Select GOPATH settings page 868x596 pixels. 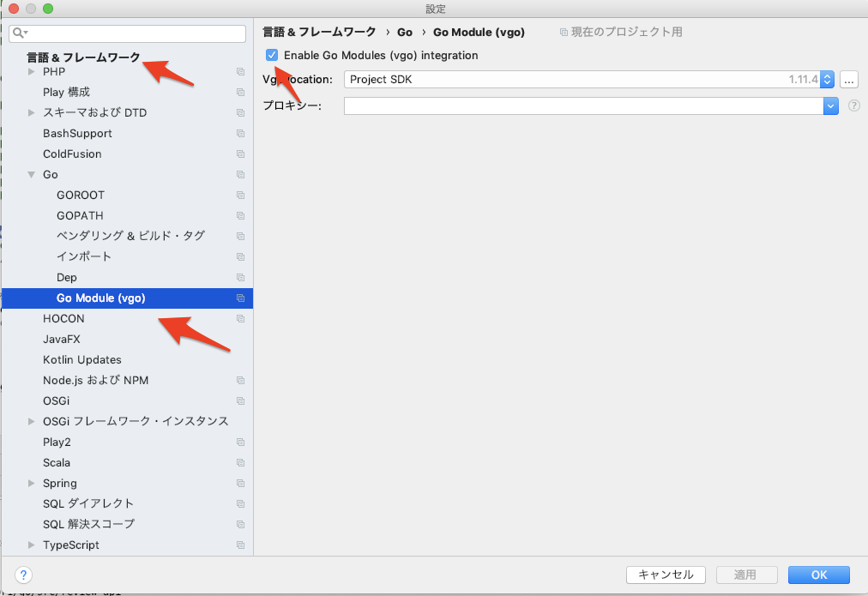(x=80, y=215)
